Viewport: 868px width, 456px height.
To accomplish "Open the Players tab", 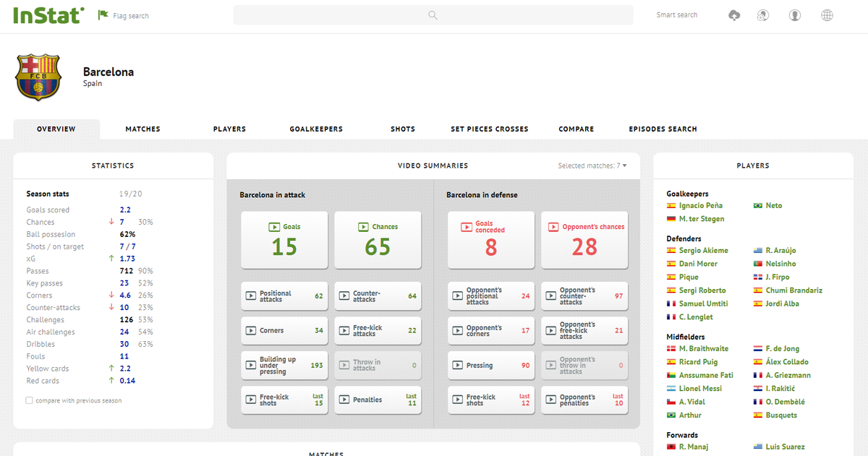I will point(229,129).
